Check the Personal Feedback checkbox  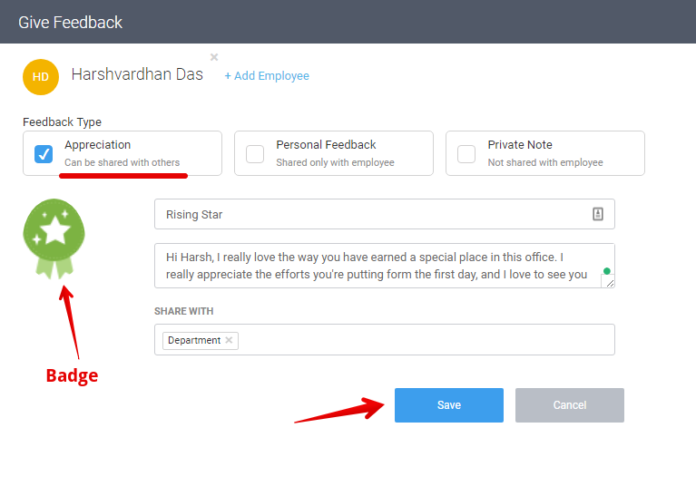point(255,154)
